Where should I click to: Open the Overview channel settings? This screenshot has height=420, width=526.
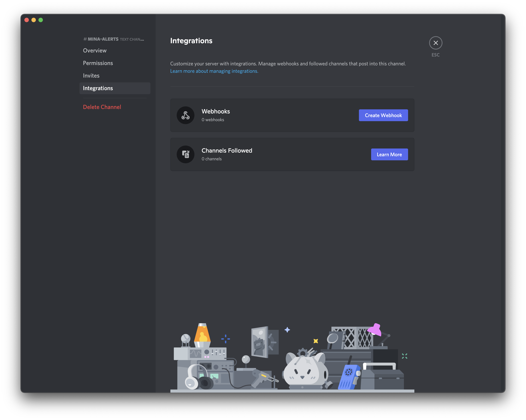click(95, 50)
